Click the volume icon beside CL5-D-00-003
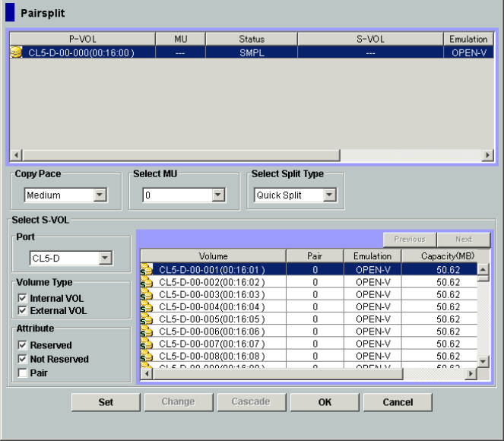 (x=147, y=294)
